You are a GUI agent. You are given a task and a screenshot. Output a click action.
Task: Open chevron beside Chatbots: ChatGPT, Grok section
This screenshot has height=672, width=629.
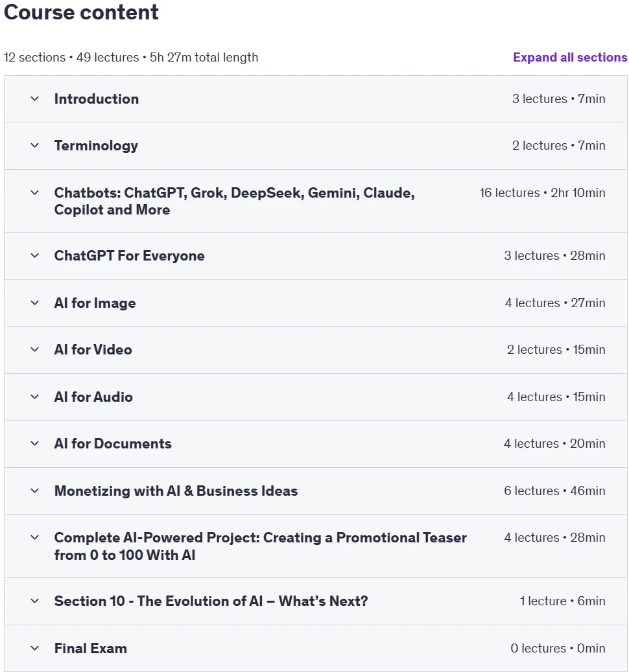coord(35,193)
